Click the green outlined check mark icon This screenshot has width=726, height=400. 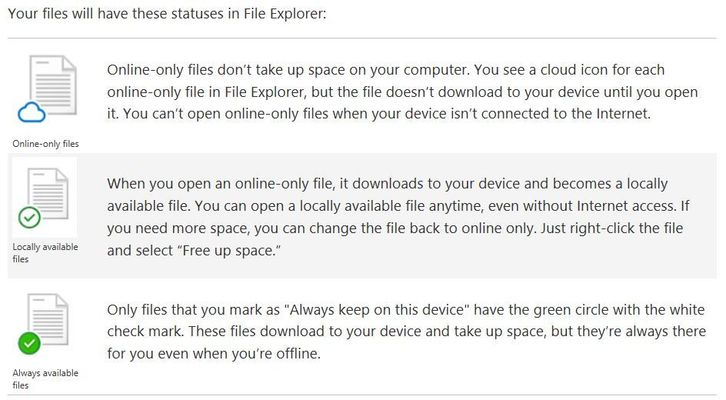29,218
